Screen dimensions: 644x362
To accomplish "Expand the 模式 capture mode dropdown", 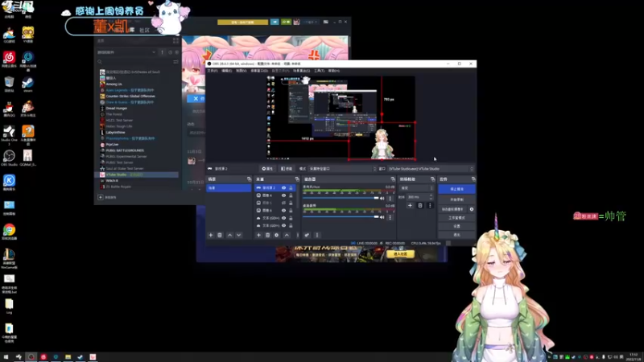I will pos(342,169).
